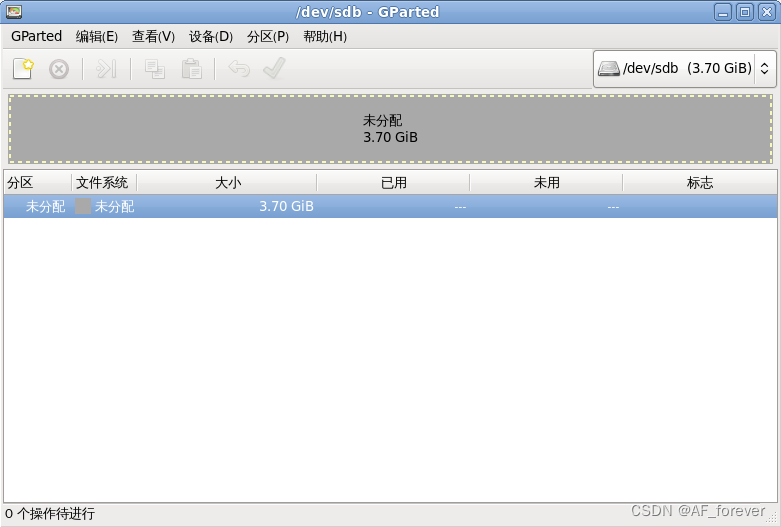This screenshot has width=781, height=527.
Task: Click the 标志 column header
Action: (x=700, y=182)
